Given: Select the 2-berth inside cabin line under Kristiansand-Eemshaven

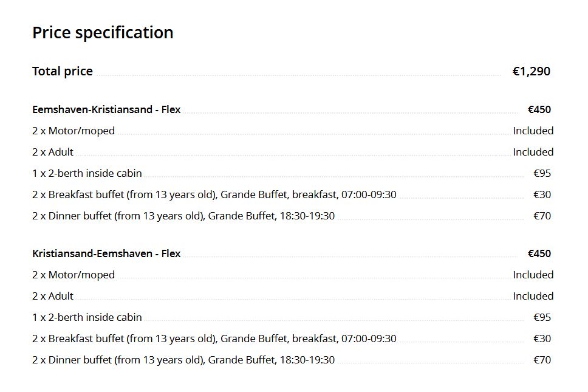Looking at the screenshot, I should [87, 318].
